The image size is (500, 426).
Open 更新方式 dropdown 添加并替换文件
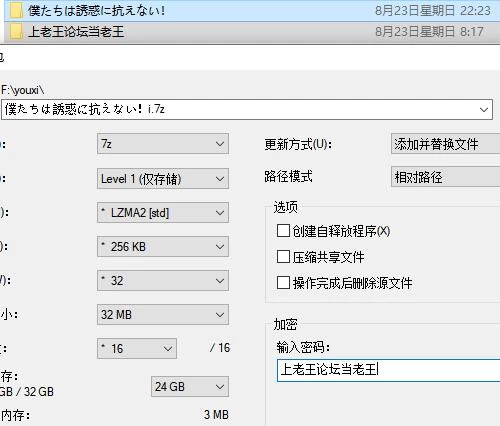(446, 144)
